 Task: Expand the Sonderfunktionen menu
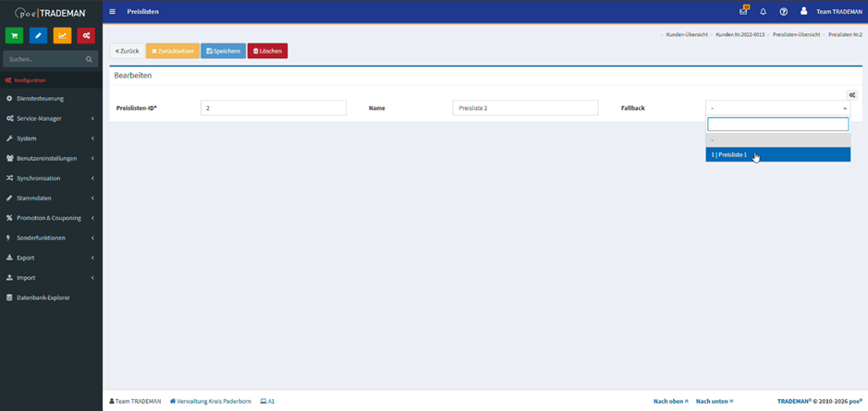tap(51, 238)
